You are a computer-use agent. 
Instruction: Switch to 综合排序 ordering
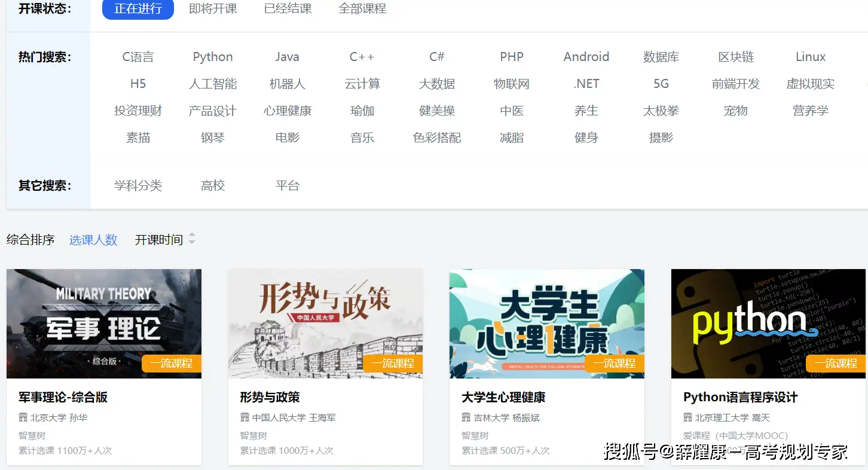coord(30,239)
